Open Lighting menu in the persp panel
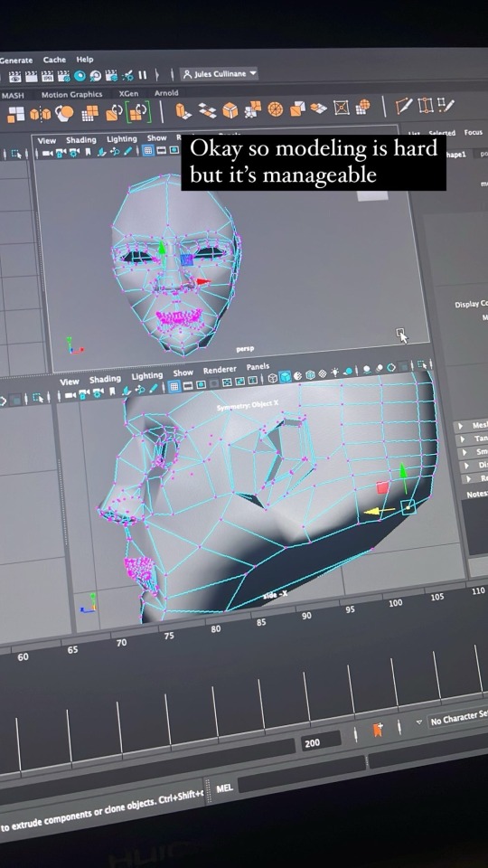The height and width of the screenshot is (868, 488). (121, 139)
